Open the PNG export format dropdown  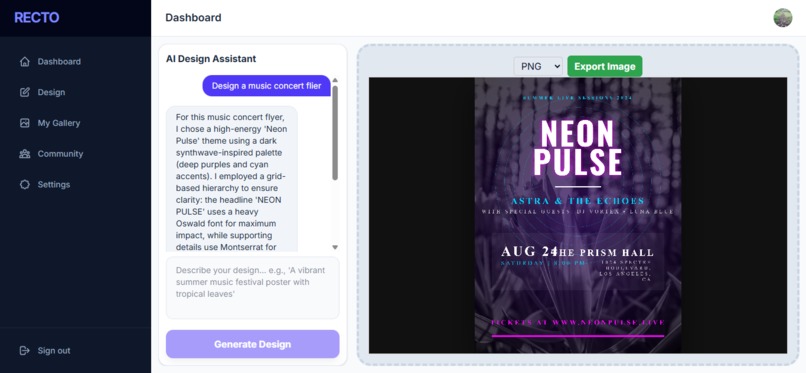(538, 66)
